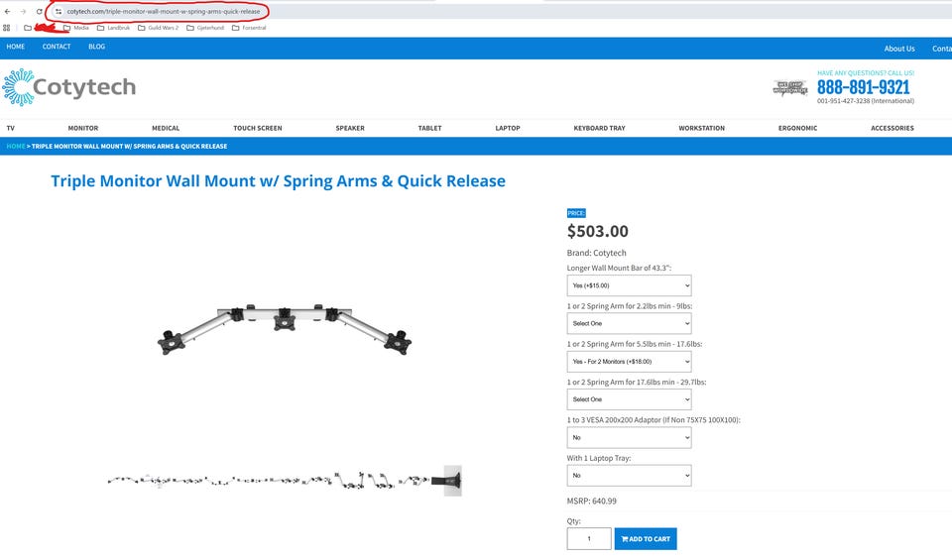The image size is (952, 560).
Task: Open the Gjeterhund bookmark folder
Action: tap(205, 28)
